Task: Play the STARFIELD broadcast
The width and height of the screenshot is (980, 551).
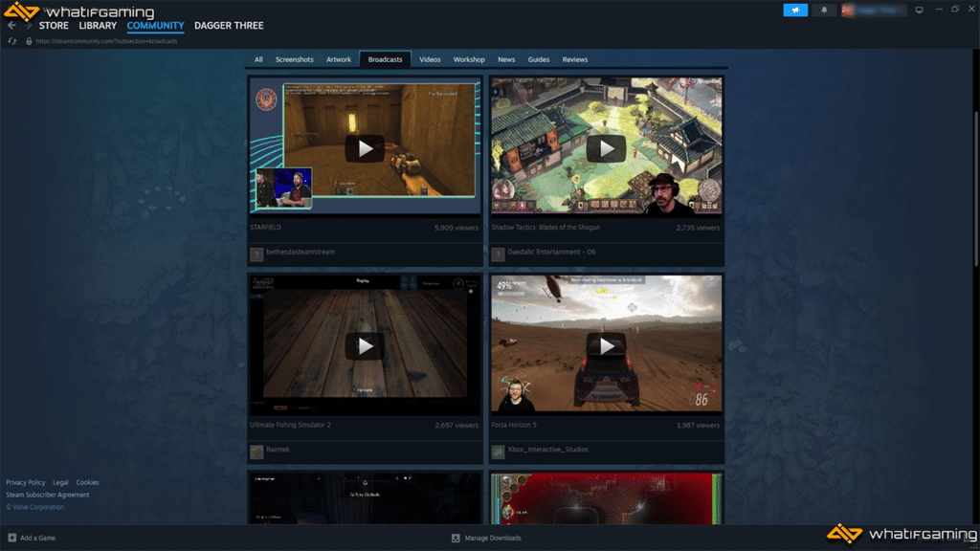Action: pyautogui.click(x=365, y=148)
